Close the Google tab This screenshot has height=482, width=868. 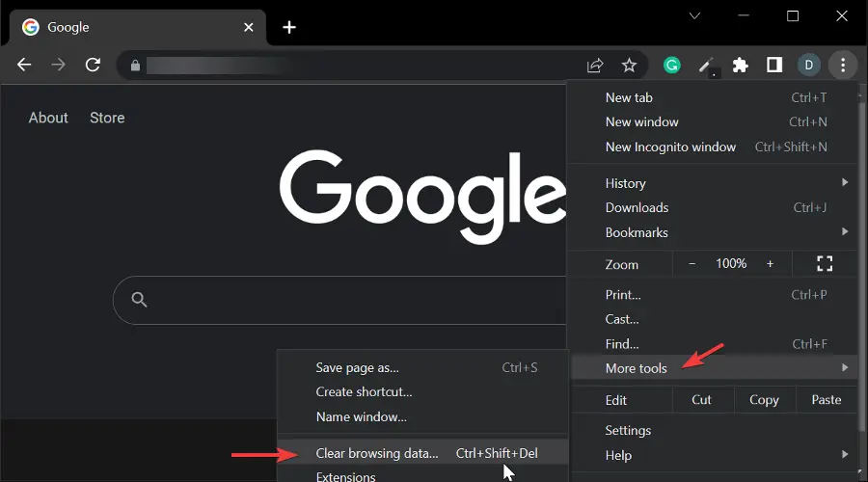(x=249, y=27)
